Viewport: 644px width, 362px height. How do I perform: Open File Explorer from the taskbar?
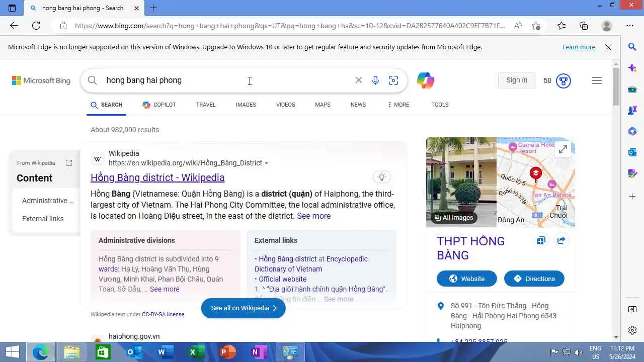click(72, 352)
